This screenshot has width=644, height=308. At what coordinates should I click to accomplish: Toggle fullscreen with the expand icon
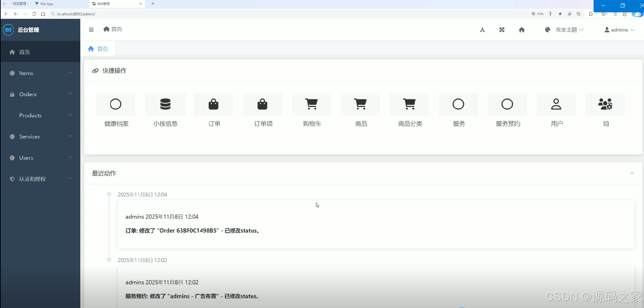point(502,30)
